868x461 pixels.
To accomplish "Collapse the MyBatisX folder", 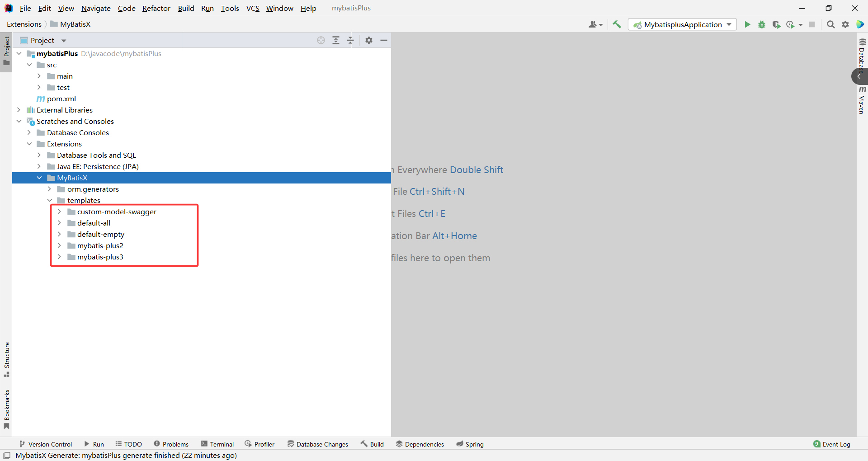I will [39, 178].
